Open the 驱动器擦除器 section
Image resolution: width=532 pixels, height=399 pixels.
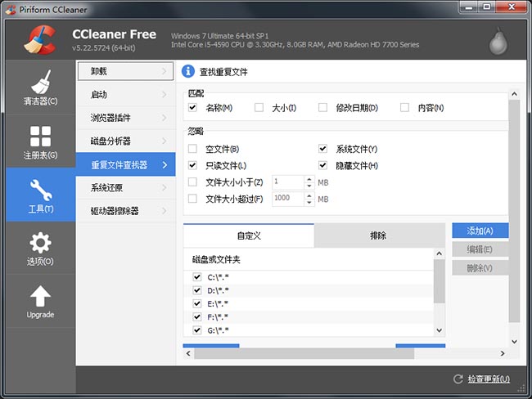tap(125, 211)
